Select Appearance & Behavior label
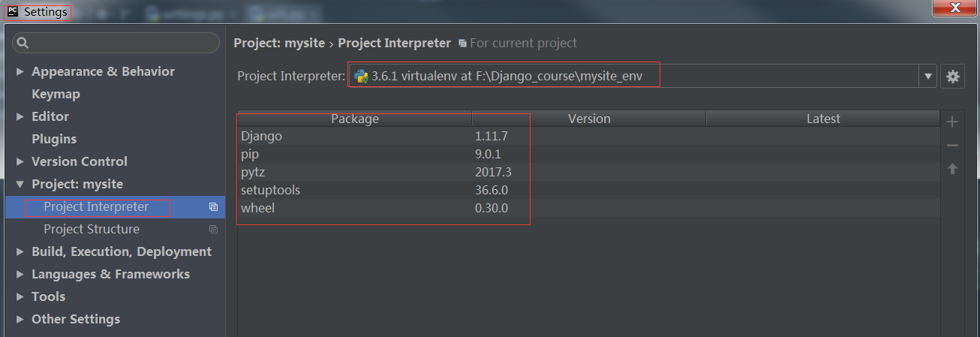 click(x=103, y=72)
